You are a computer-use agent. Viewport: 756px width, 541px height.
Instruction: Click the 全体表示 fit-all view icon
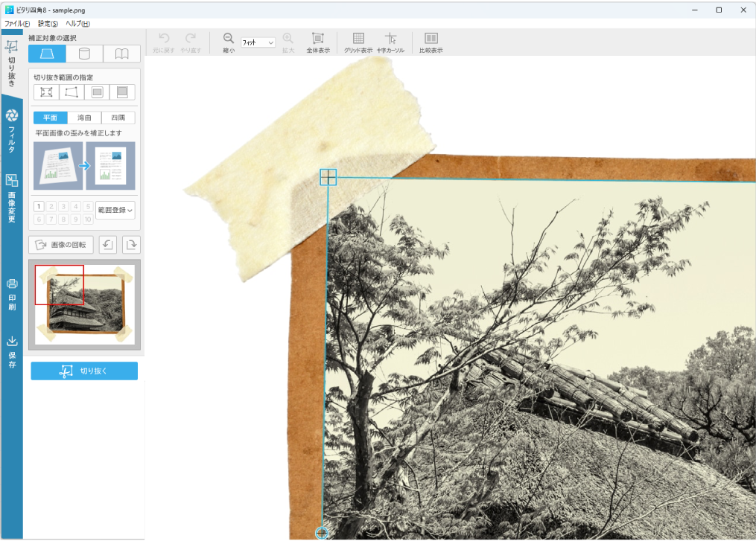click(318, 39)
